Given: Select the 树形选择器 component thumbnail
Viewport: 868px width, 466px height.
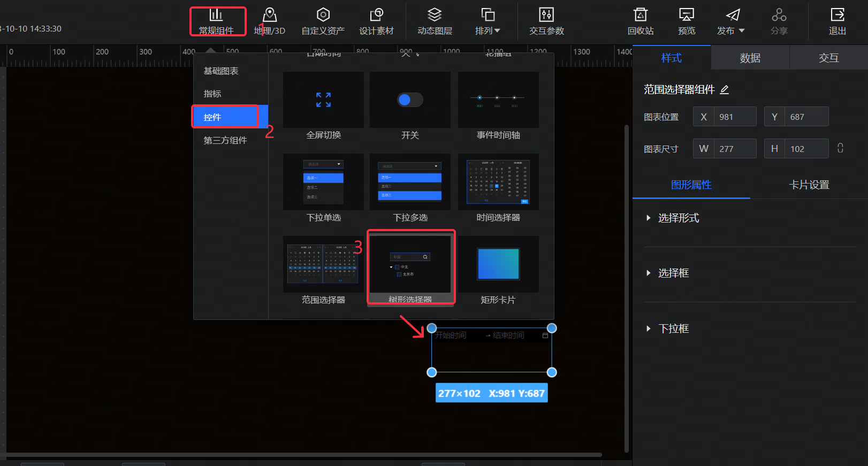Looking at the screenshot, I should [x=410, y=265].
